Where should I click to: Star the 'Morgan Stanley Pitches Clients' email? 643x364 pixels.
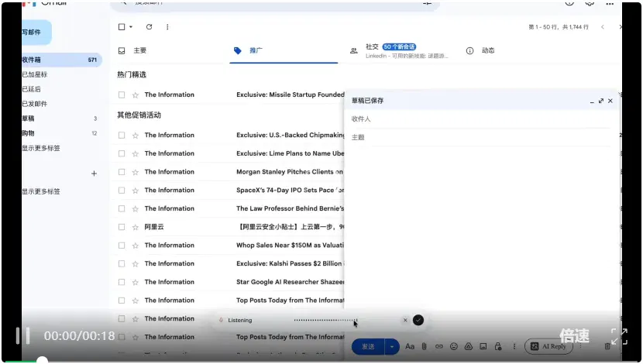click(x=136, y=172)
